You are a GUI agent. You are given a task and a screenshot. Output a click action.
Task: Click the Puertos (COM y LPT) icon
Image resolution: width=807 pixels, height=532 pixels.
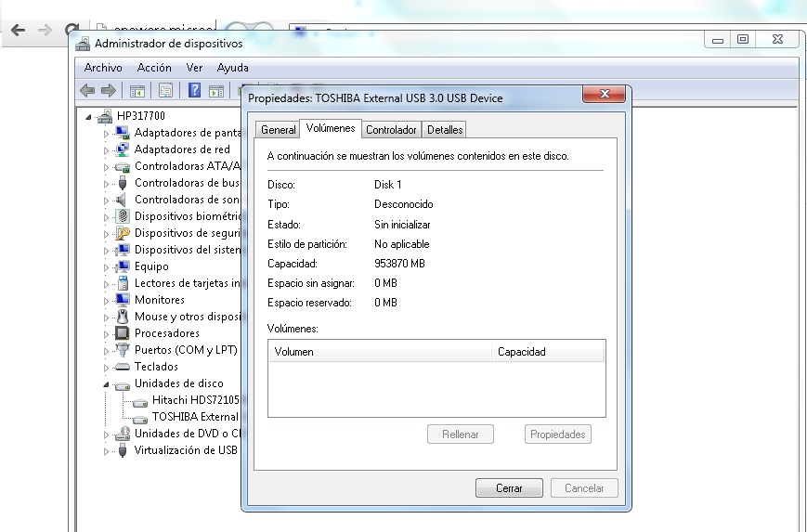click(123, 350)
